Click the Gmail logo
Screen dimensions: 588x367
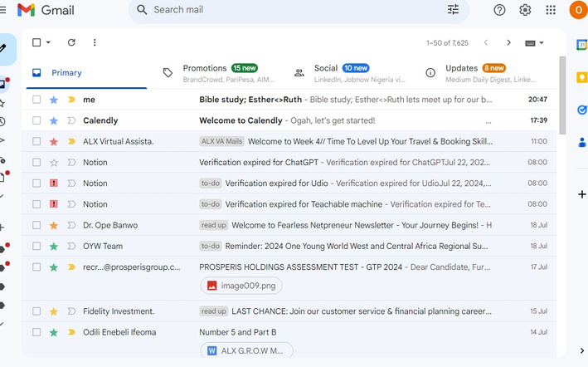tap(46, 10)
